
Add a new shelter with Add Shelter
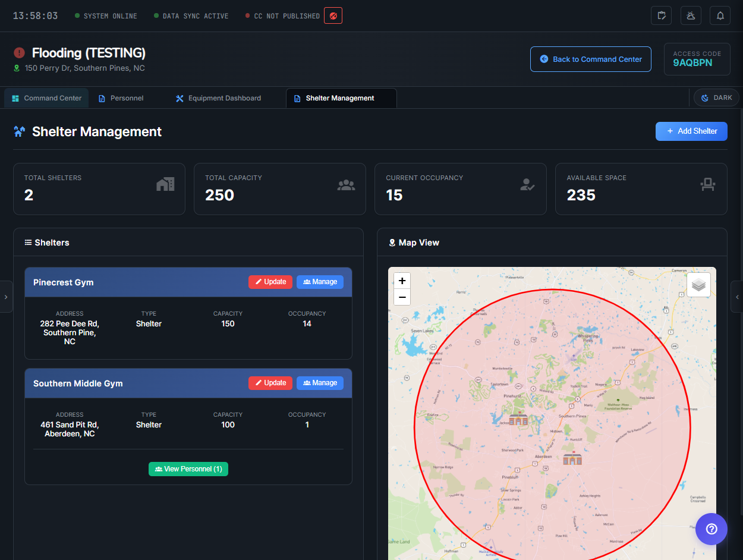[x=691, y=131]
